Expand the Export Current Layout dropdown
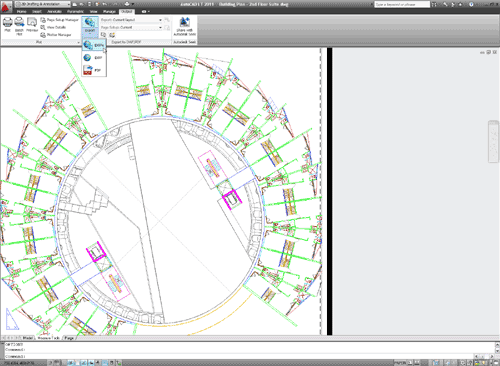Image resolution: width=500 pixels, height=366 pixels. [x=131, y=20]
